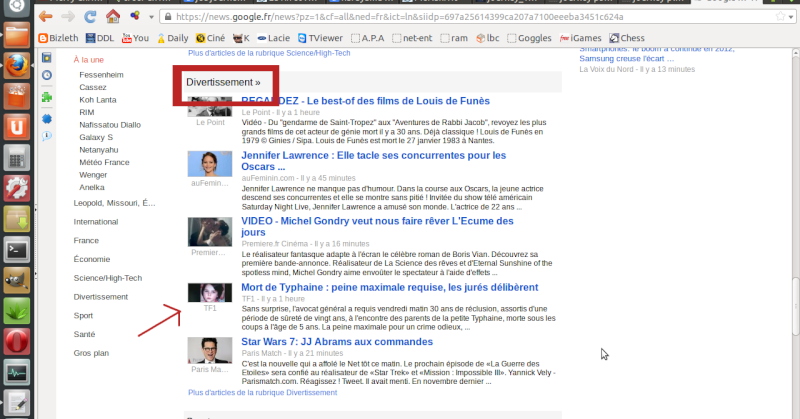Open the lbc bookmark

(x=488, y=38)
